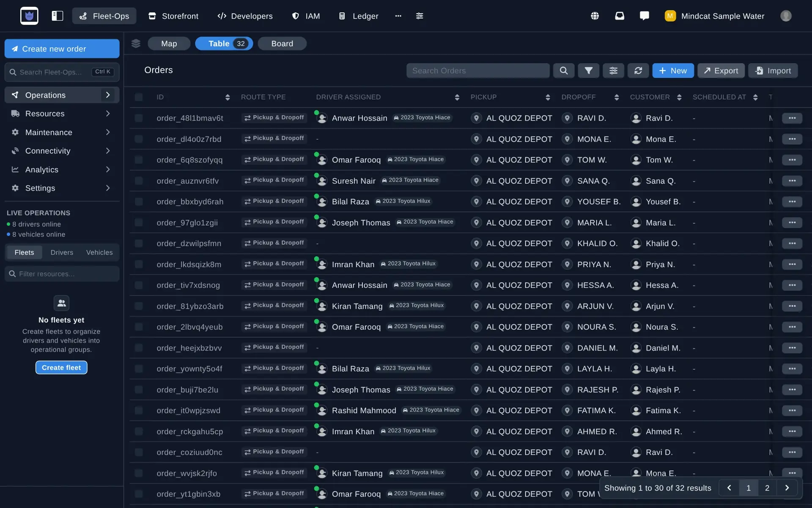Open the Drivers tab in Live Operations
This screenshot has height=508, width=812.
pyautogui.click(x=62, y=252)
